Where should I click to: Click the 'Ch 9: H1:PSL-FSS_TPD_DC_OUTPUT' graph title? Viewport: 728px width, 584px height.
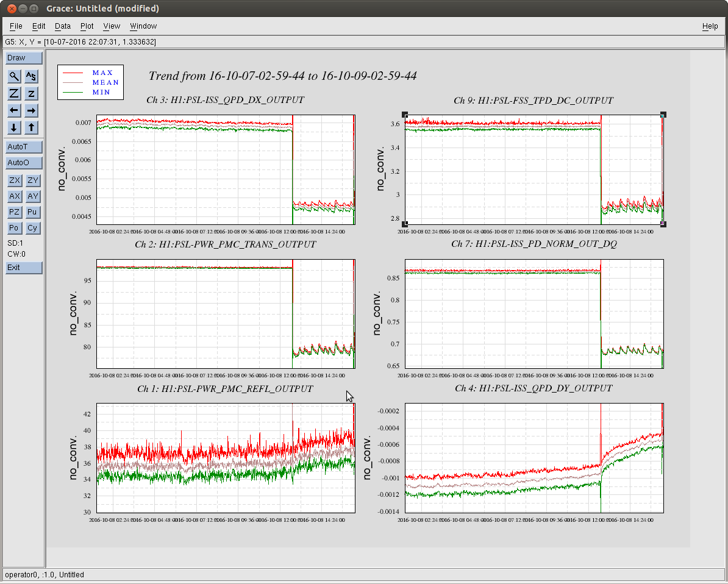click(x=534, y=100)
